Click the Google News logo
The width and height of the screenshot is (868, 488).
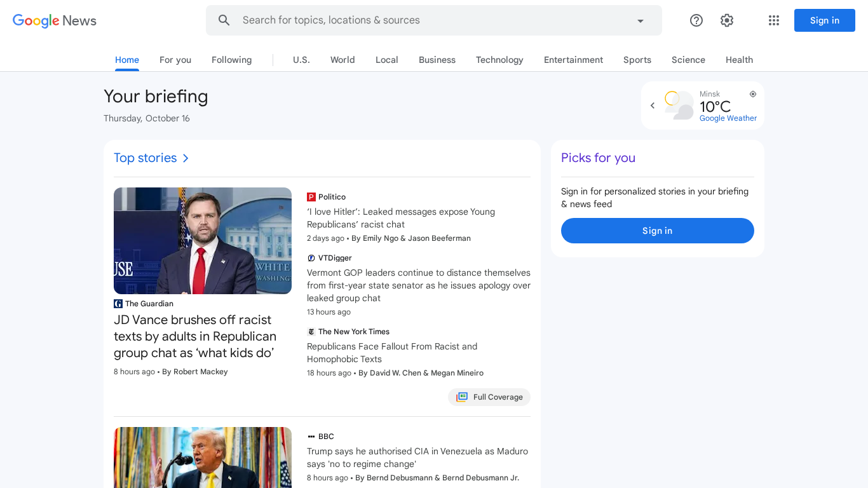(x=55, y=20)
